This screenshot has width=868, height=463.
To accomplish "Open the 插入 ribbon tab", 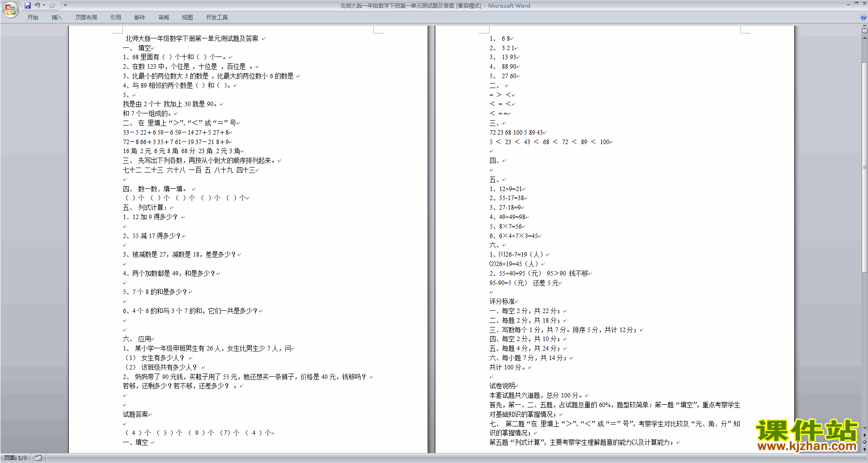I will click(57, 18).
